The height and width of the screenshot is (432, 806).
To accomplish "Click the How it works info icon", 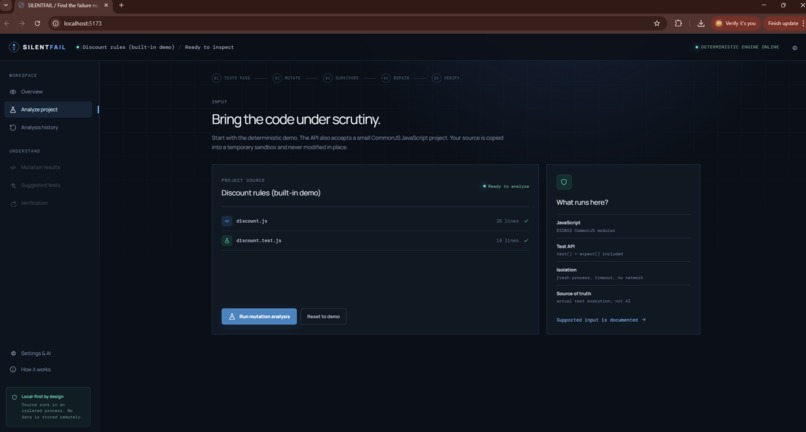I will click(13, 369).
